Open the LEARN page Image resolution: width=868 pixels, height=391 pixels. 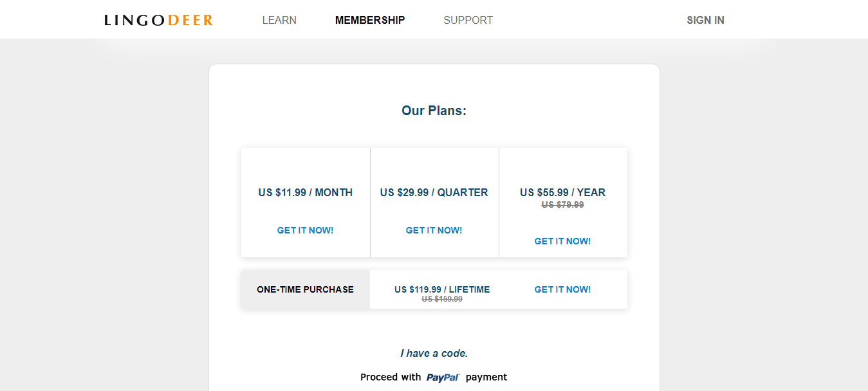[x=279, y=20]
